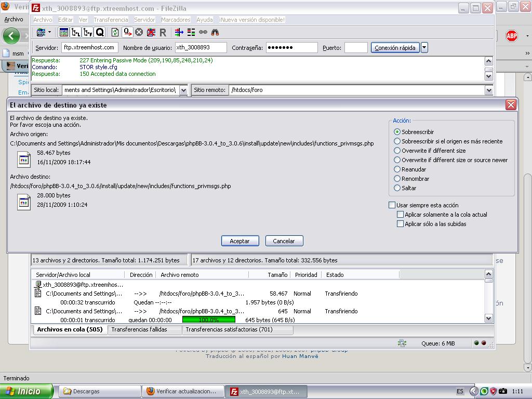Click the transfer type indicator icon in status bar
Image resolution: width=532 pixels, height=399 pixels.
[402, 343]
